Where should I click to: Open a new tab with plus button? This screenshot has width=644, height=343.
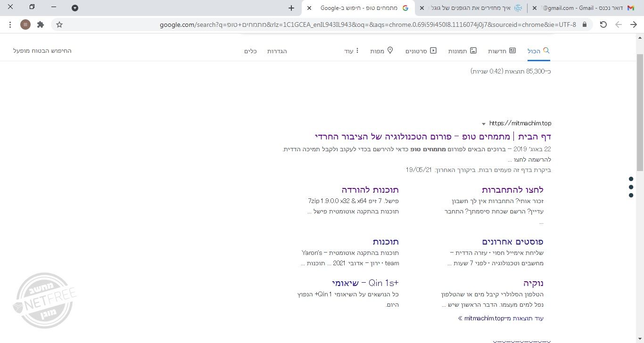point(291,8)
